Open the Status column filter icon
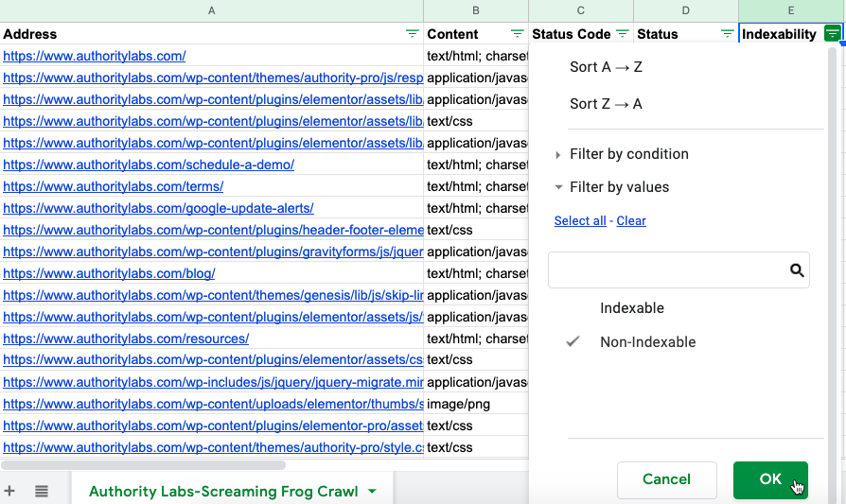This screenshot has height=504, width=846. (x=727, y=34)
